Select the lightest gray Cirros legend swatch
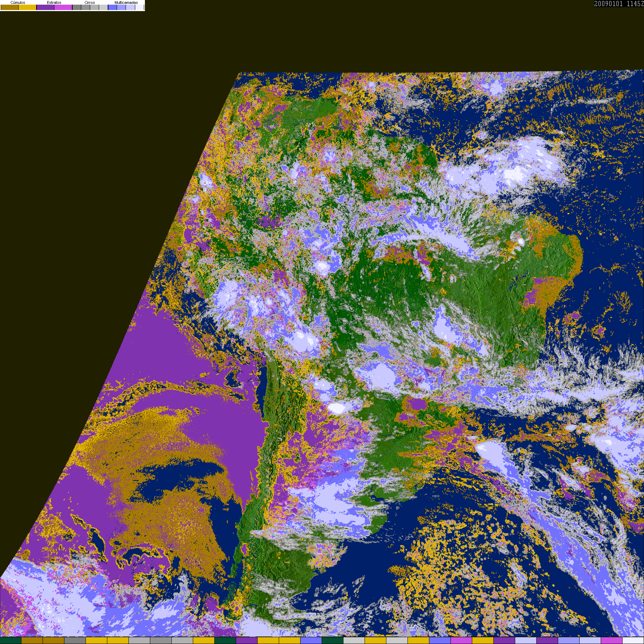This screenshot has height=644, width=644. (x=103, y=8)
